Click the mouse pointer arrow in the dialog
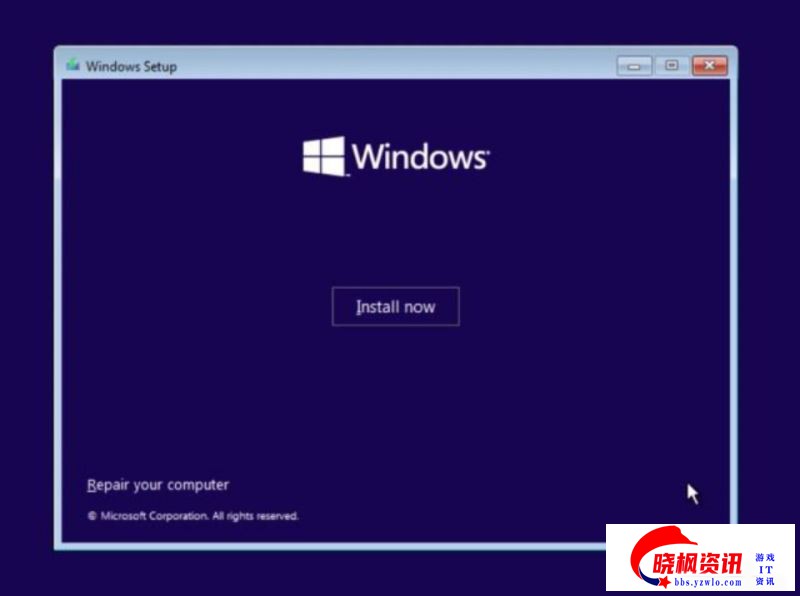The image size is (800, 596). [692, 493]
